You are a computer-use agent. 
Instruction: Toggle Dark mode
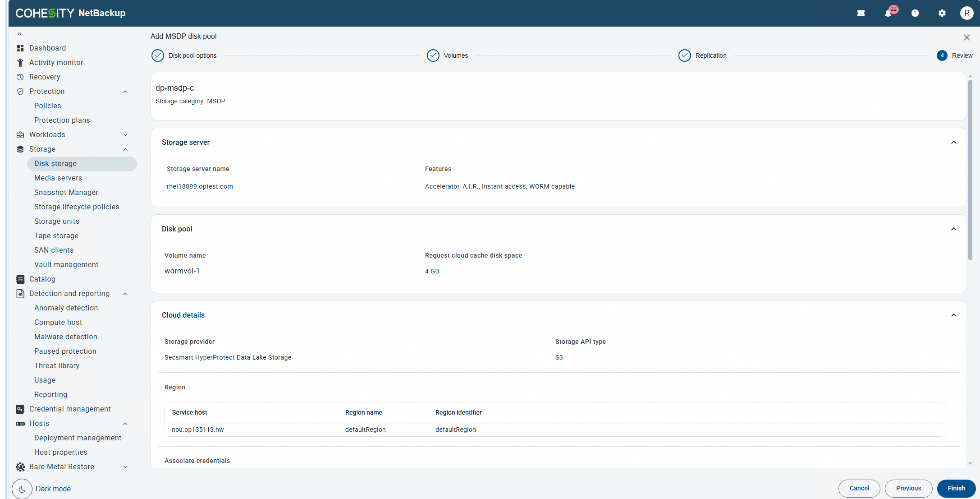pyautogui.click(x=22, y=489)
